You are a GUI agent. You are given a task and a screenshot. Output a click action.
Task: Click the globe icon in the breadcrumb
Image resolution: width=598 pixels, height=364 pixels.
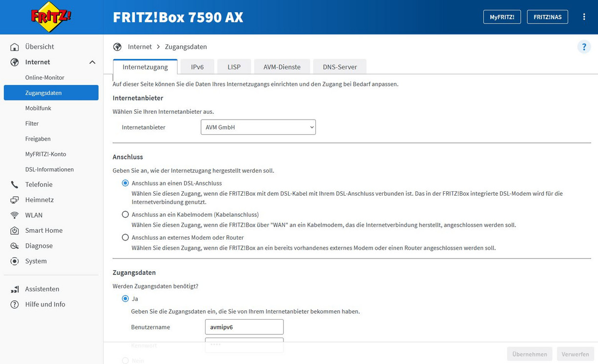(x=117, y=47)
